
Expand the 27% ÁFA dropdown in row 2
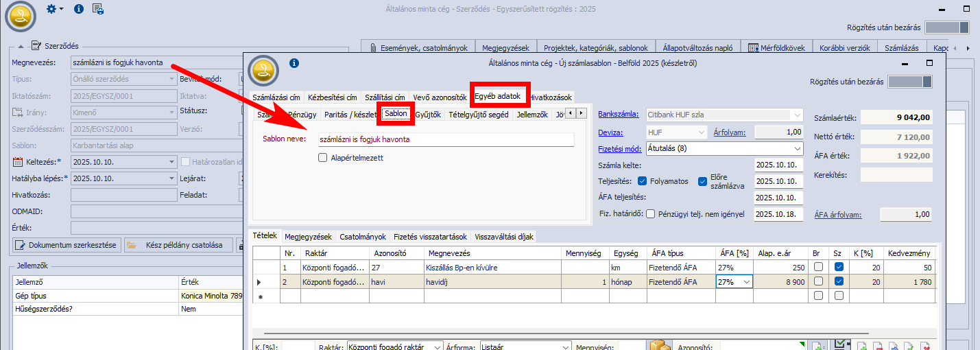click(x=746, y=282)
